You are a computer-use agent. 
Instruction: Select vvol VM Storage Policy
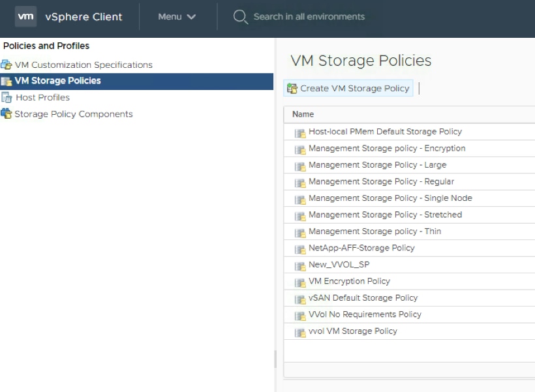coord(353,331)
